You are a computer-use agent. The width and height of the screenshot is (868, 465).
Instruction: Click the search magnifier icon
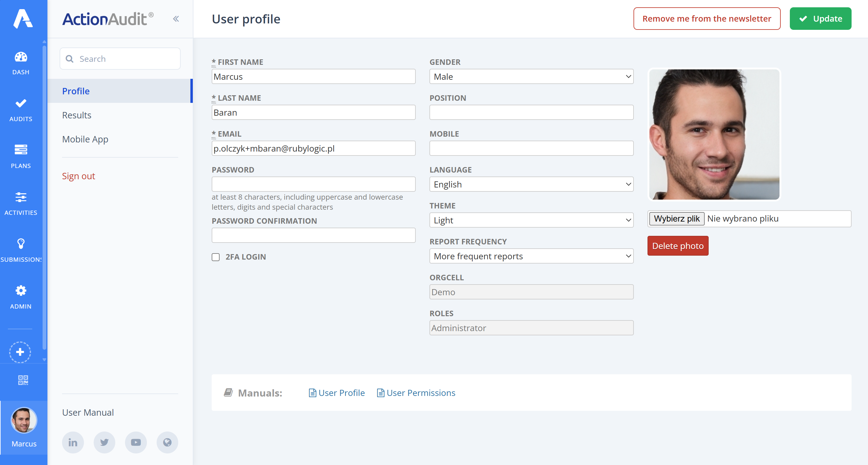click(x=70, y=59)
